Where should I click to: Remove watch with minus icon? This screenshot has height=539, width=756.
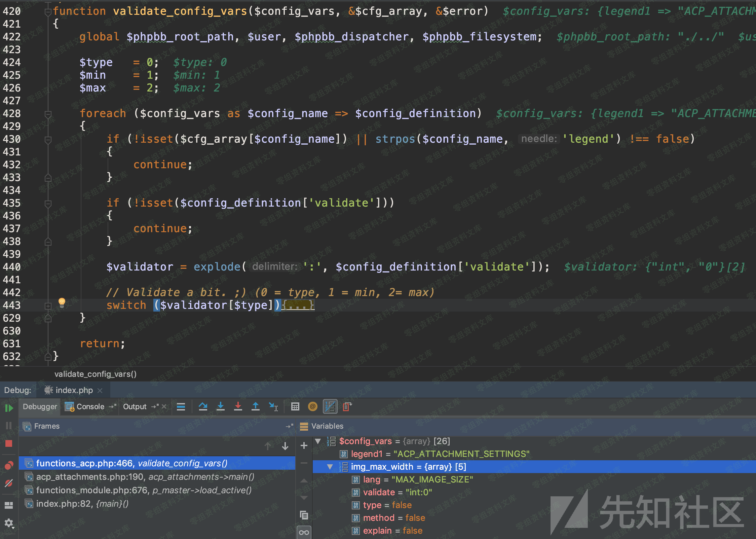[304, 463]
